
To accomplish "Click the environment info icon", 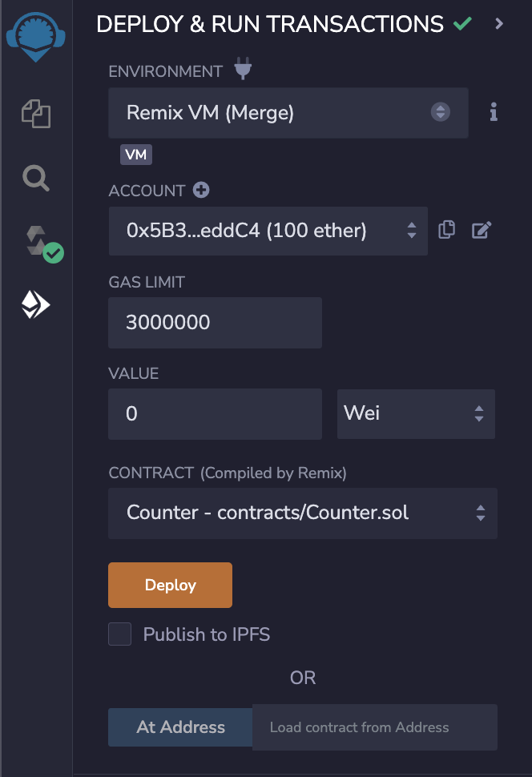I will 494,113.
